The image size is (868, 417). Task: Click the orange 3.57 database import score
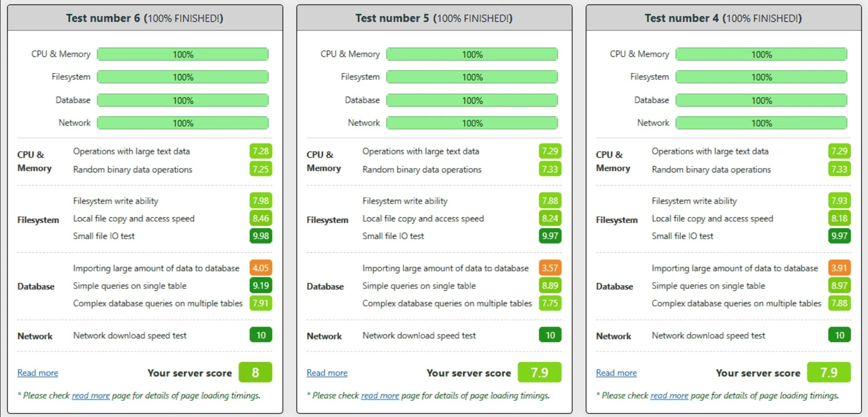point(550,268)
